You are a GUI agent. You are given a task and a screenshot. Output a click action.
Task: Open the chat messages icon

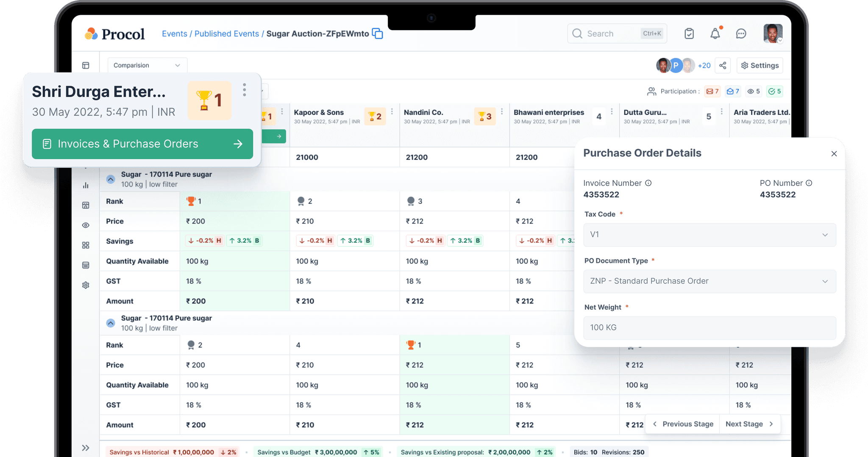(x=741, y=33)
